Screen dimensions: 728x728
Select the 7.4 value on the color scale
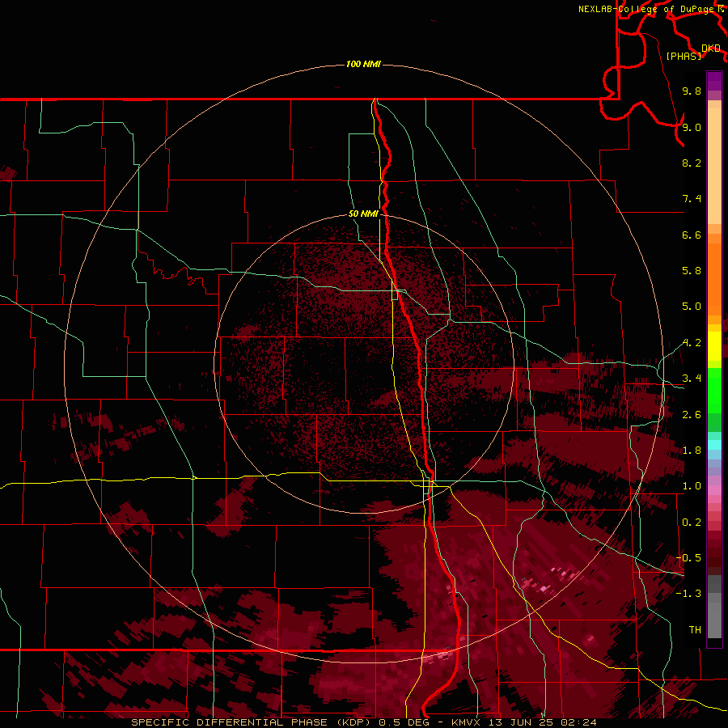point(692,199)
